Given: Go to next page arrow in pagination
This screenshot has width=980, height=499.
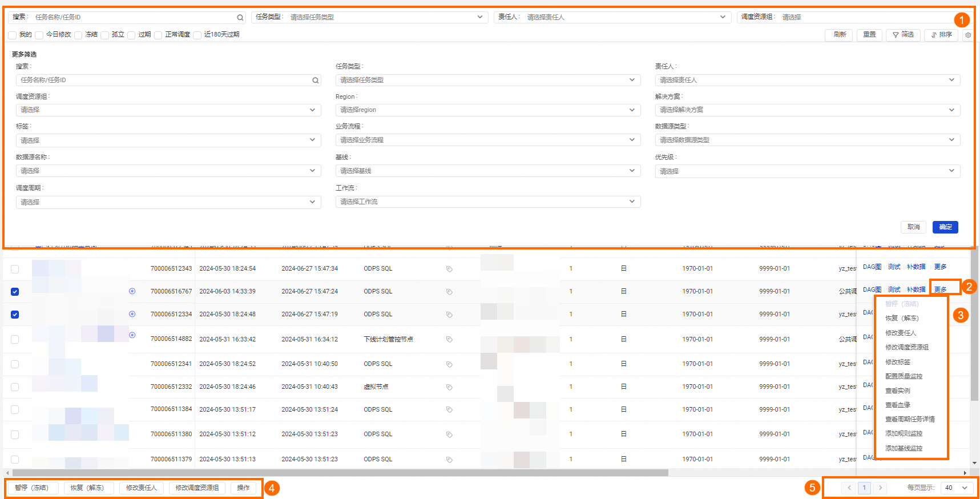Looking at the screenshot, I should coord(880,488).
